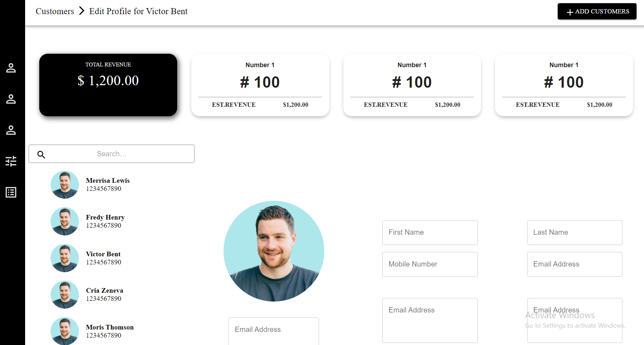The image size is (644, 345).
Task: Expand the Total Revenue card
Action: pos(108,85)
